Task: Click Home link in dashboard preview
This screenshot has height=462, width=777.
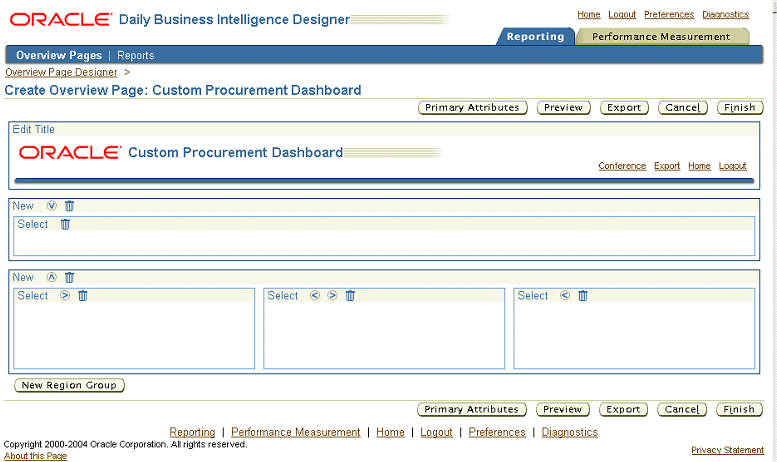Action: [x=699, y=166]
